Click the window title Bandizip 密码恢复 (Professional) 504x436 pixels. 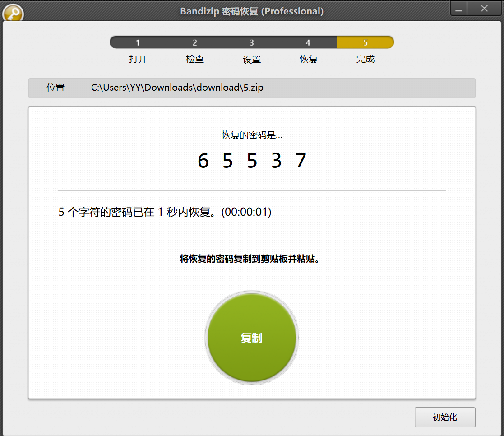tap(252, 11)
